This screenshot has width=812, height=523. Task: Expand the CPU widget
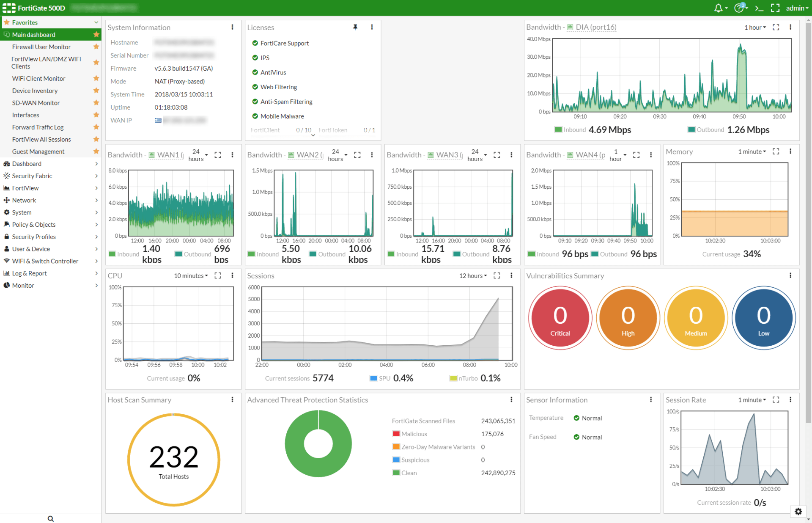click(x=218, y=275)
